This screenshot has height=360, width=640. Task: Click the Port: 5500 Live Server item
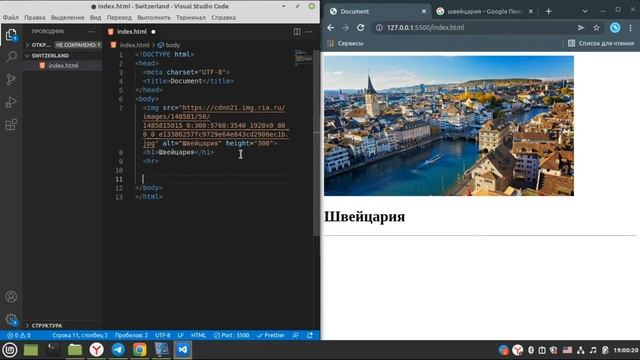click(231, 335)
